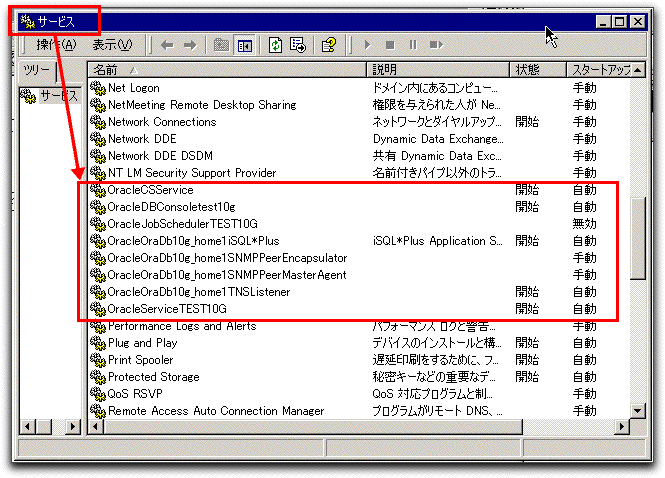Viewport: 665px width, 478px height.
Task: Select Performance Logs and Alerts service icon
Action: [x=98, y=326]
